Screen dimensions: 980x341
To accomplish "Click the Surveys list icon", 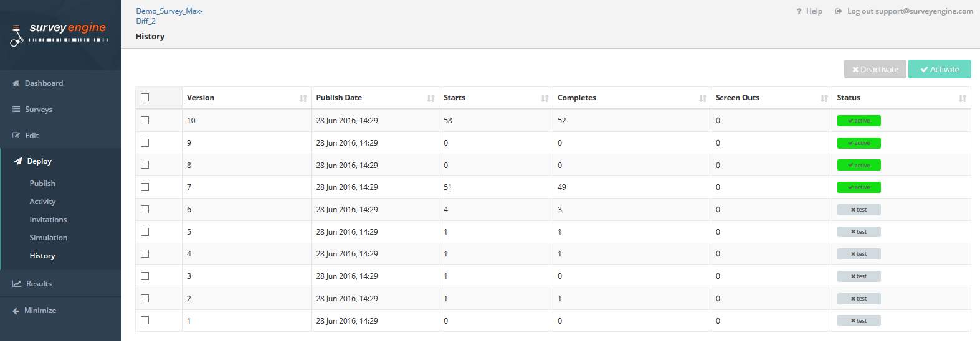I will [x=16, y=110].
